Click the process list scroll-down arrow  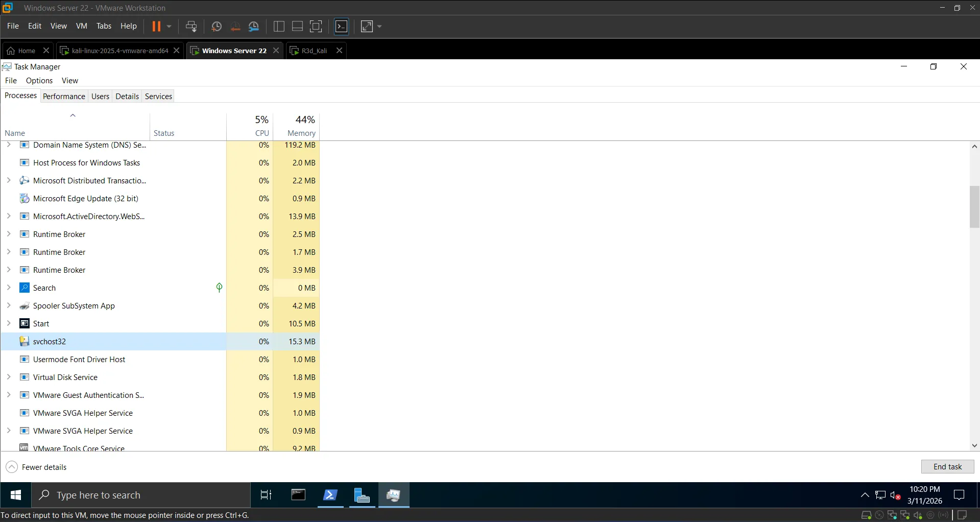click(x=974, y=445)
